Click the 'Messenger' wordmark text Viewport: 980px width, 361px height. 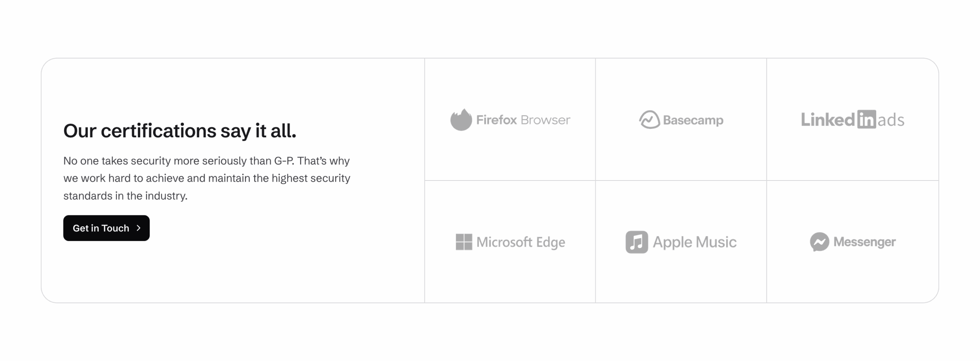pos(864,242)
